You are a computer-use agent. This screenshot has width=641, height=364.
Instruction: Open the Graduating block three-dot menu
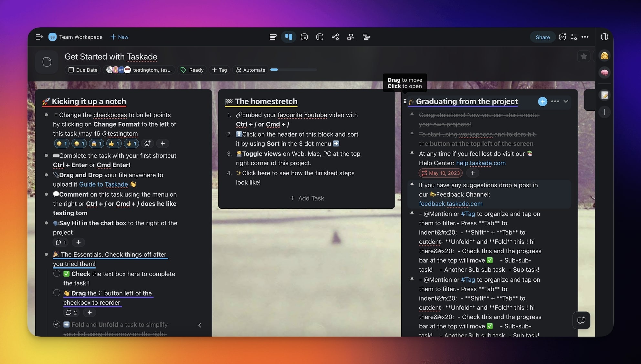[555, 101]
